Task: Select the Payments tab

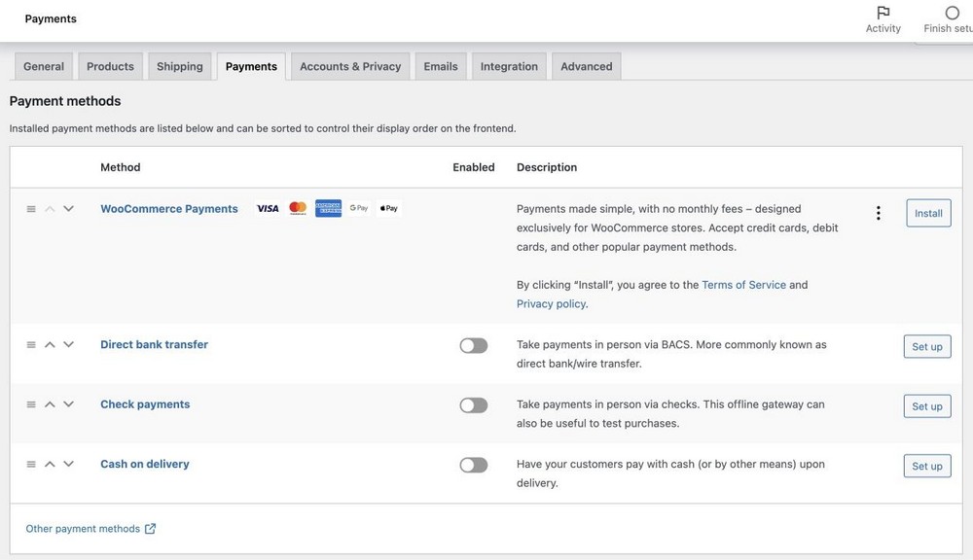Action: 251,66
